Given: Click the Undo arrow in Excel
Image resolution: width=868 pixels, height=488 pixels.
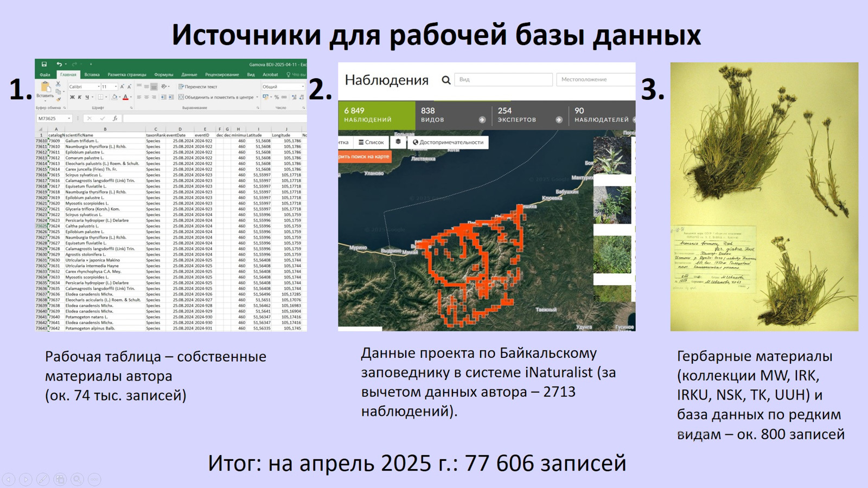Looking at the screenshot, I should [59, 65].
